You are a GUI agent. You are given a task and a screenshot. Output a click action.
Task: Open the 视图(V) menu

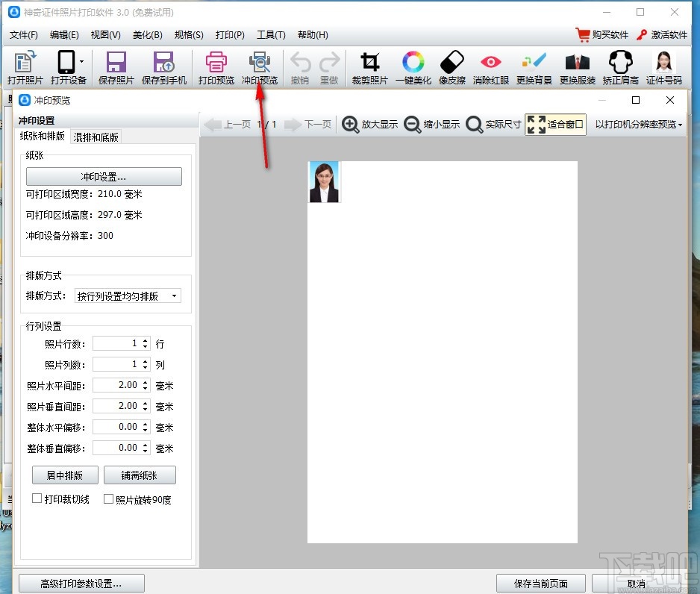click(105, 35)
